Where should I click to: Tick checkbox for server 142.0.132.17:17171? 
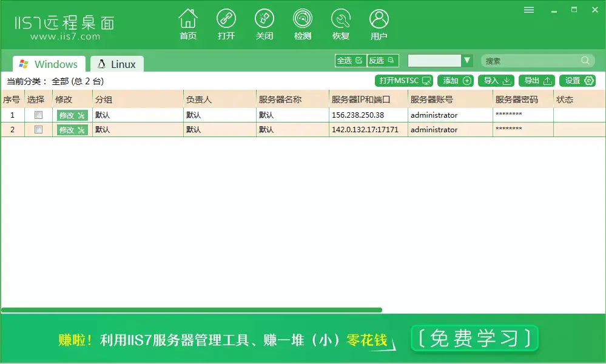click(38, 129)
